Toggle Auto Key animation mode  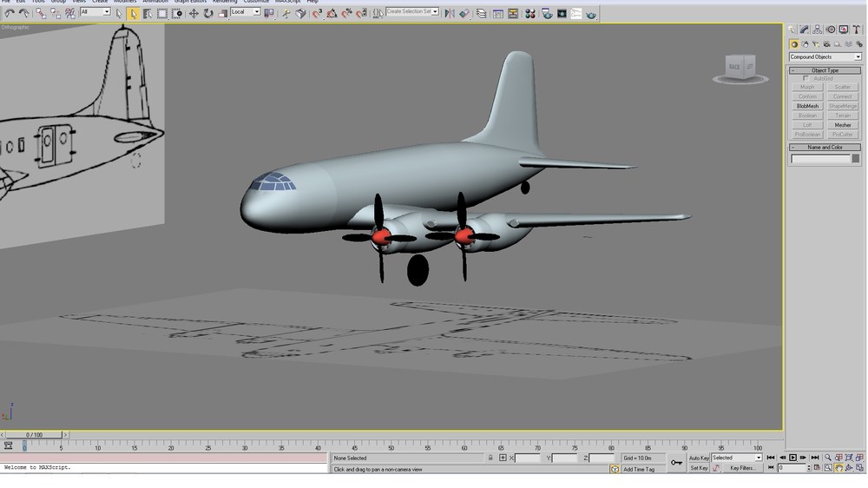699,458
